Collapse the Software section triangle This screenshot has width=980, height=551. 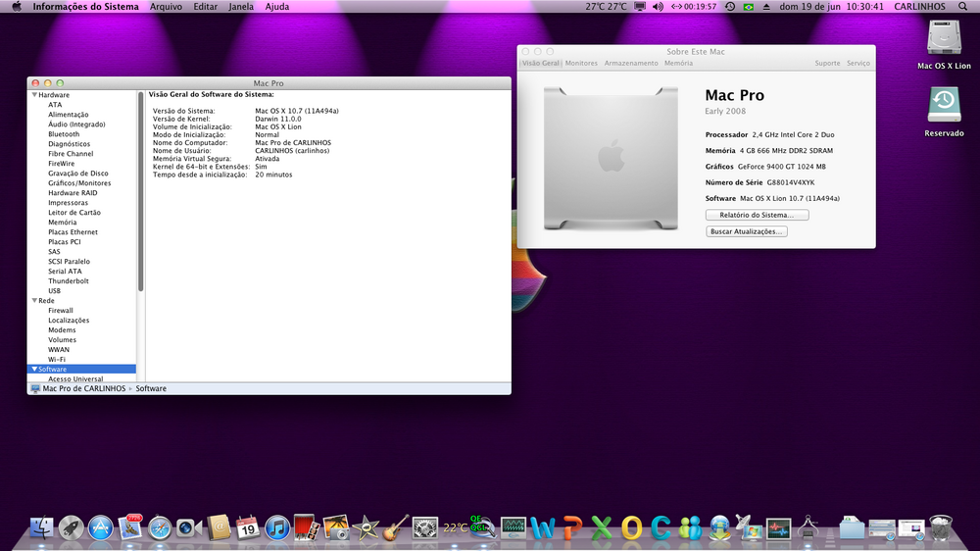click(34, 370)
